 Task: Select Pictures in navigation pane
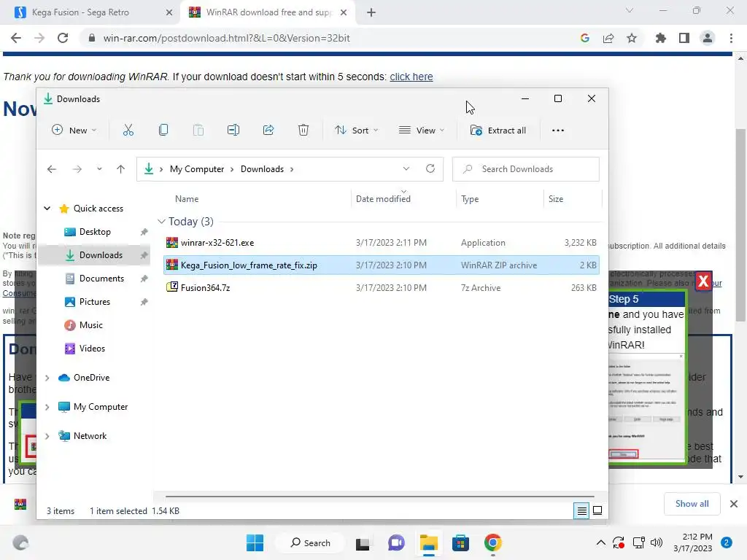(94, 302)
